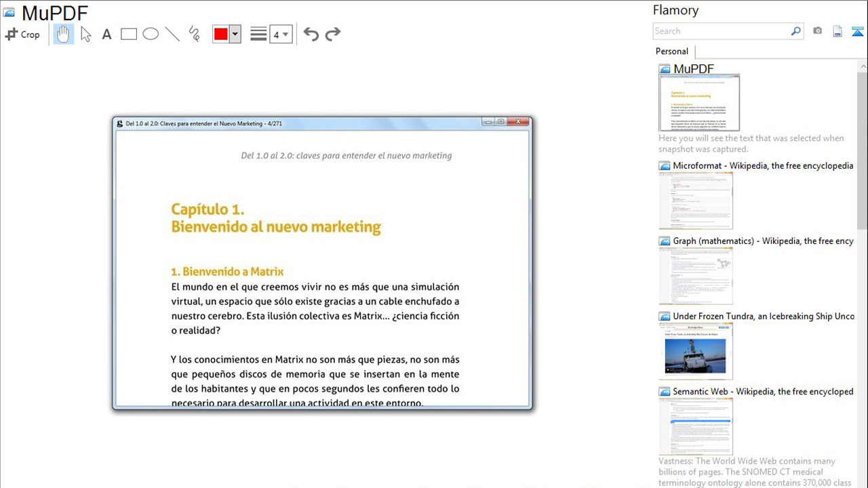Select the arrow selection tool

(85, 34)
